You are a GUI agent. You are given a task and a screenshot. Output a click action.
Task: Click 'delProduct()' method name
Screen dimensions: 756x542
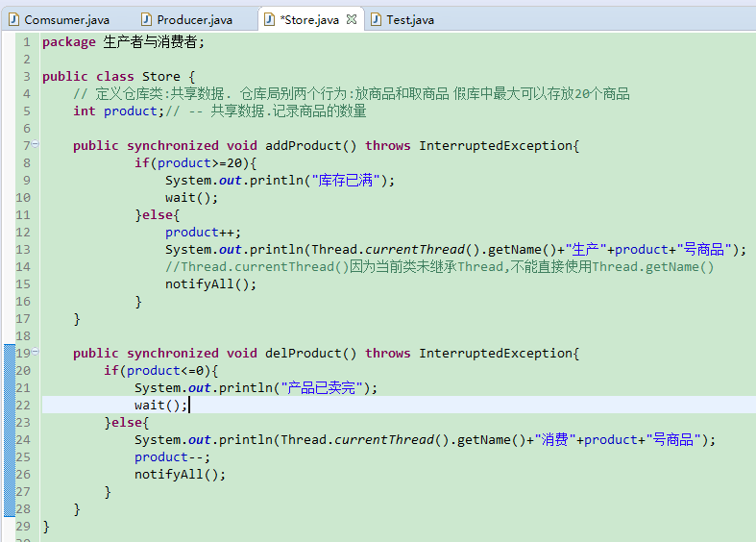311,354
